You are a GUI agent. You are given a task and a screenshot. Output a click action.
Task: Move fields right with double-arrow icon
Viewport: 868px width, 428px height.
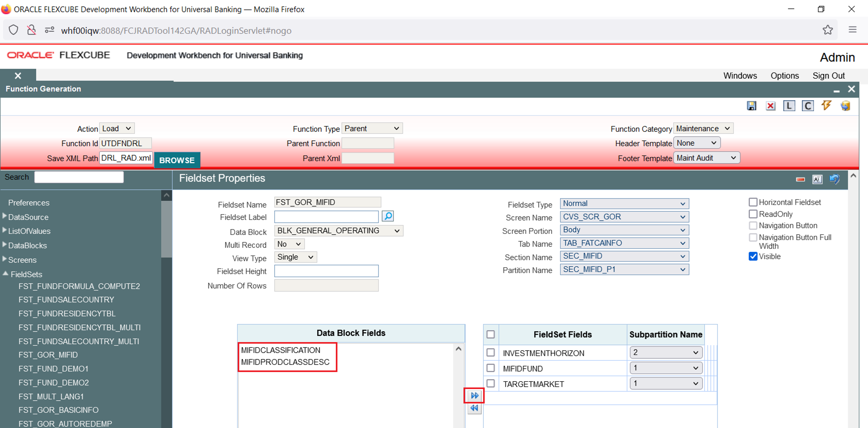[x=474, y=395]
